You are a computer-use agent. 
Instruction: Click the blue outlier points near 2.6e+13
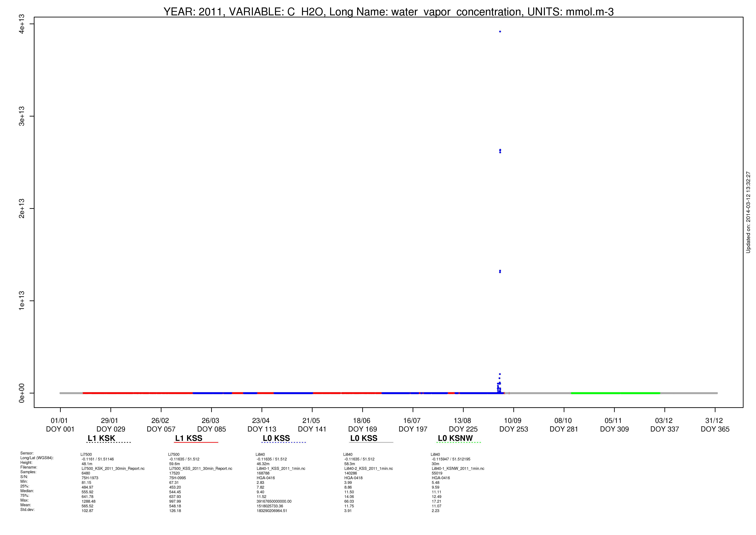(x=500, y=151)
